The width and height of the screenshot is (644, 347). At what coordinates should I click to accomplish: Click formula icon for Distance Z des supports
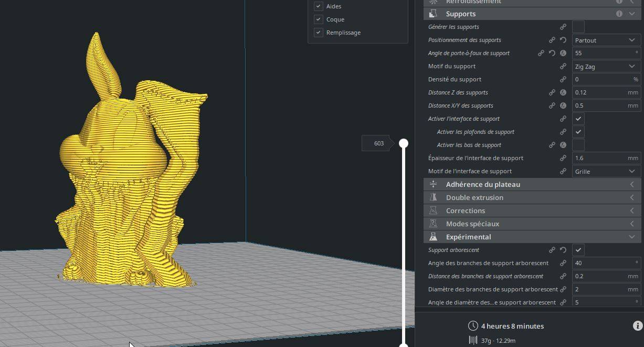point(563,92)
